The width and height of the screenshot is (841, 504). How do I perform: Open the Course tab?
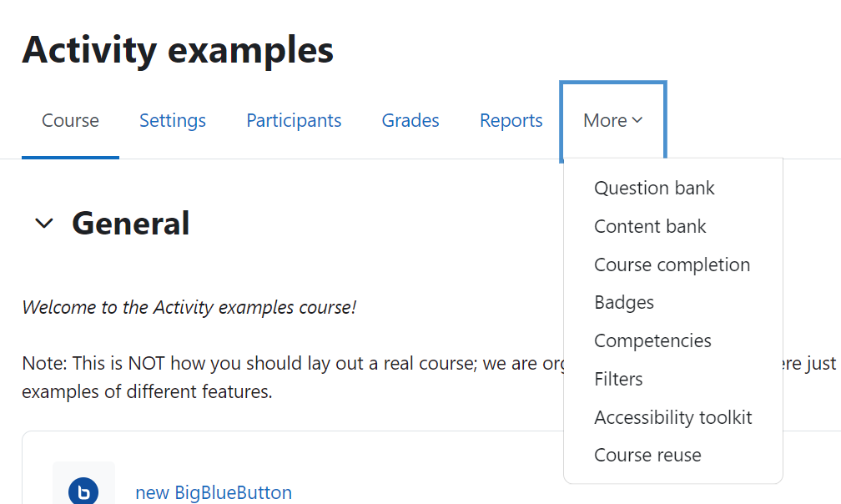point(70,121)
